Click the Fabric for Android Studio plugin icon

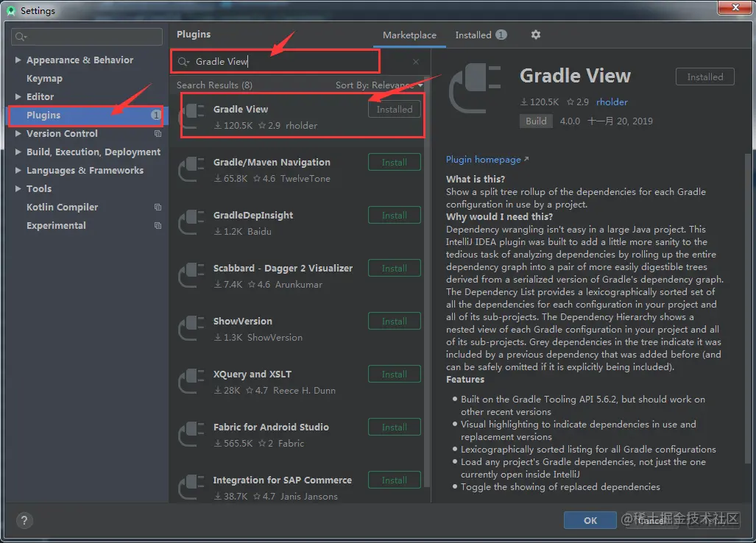[192, 434]
